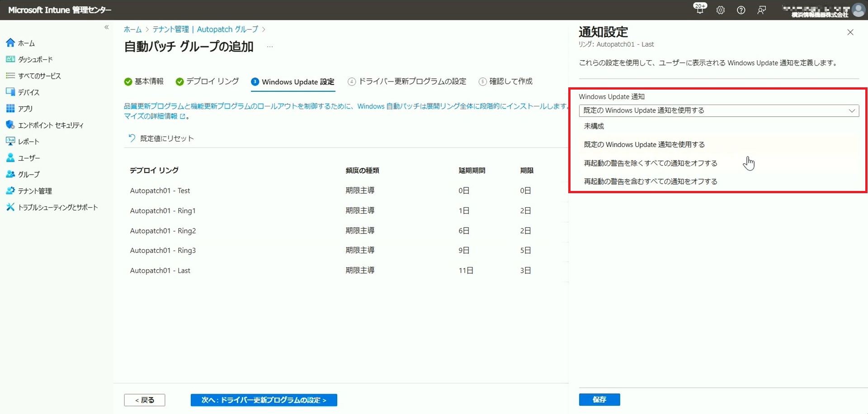Image resolution: width=868 pixels, height=414 pixels.
Task: Open the account avatar icon
Action: (x=858, y=10)
